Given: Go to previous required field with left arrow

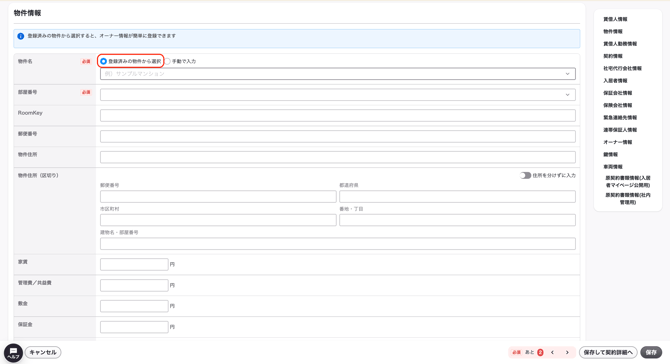Looking at the screenshot, I should pyautogui.click(x=552, y=352).
